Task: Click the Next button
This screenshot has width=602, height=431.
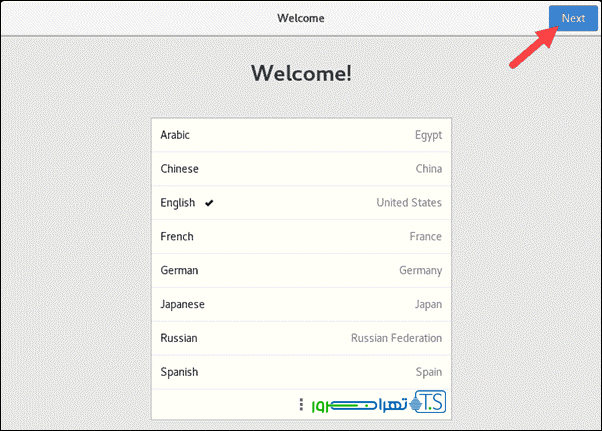Action: (573, 18)
